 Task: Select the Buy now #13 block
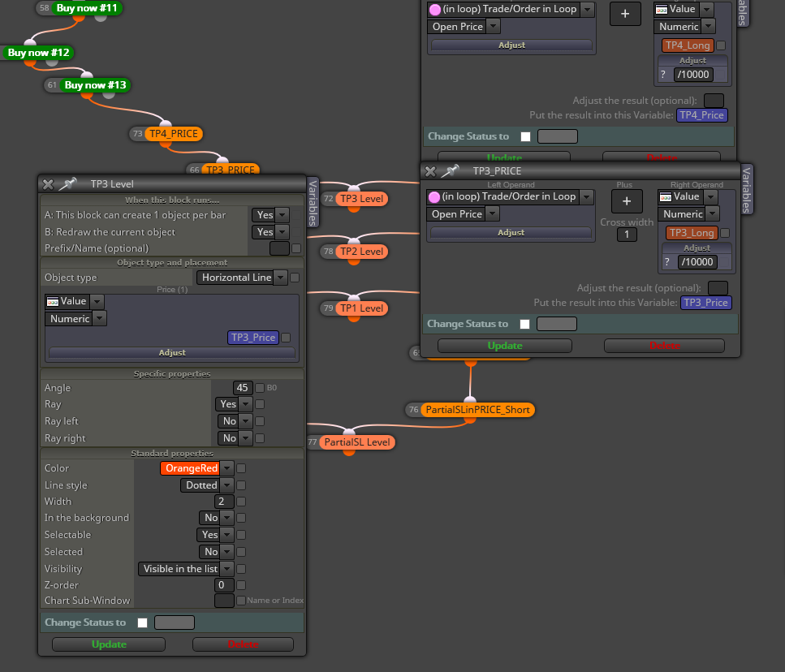point(95,85)
